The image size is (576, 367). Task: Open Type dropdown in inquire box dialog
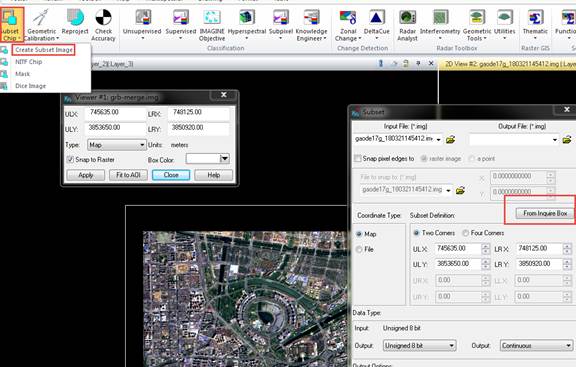pos(116,145)
